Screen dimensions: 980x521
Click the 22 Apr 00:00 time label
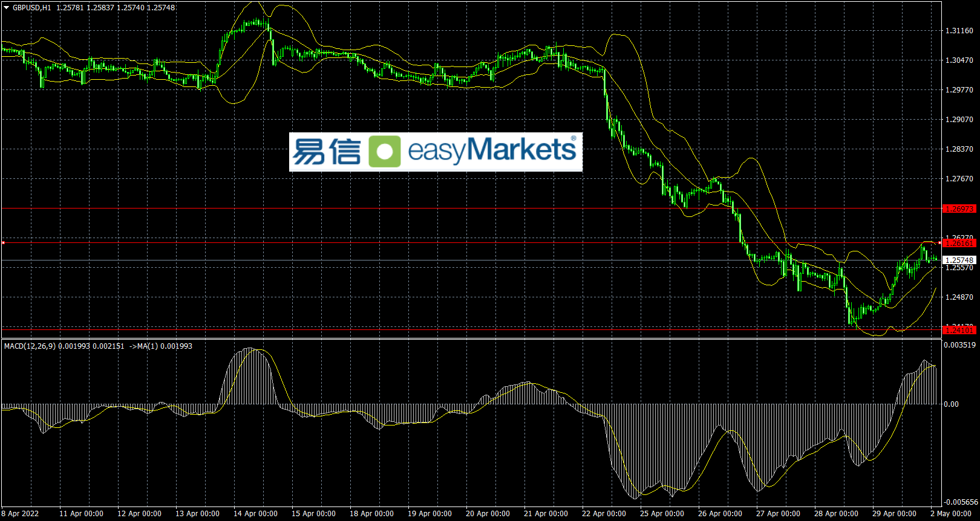pyautogui.click(x=604, y=514)
